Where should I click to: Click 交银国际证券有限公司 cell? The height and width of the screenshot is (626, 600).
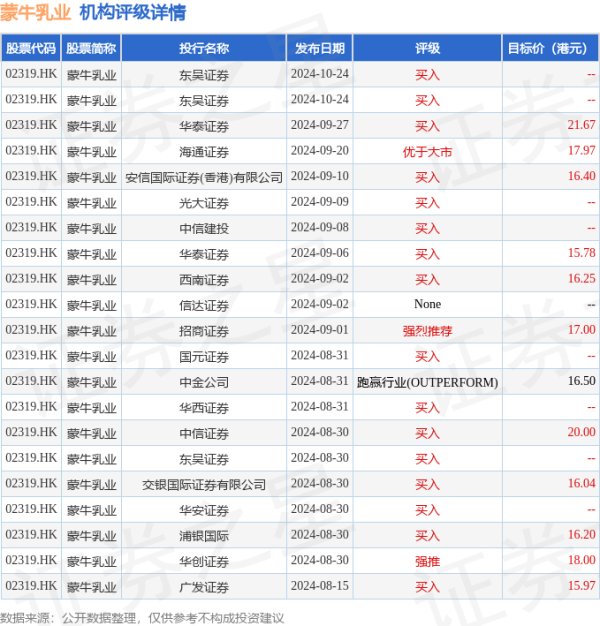[204, 484]
